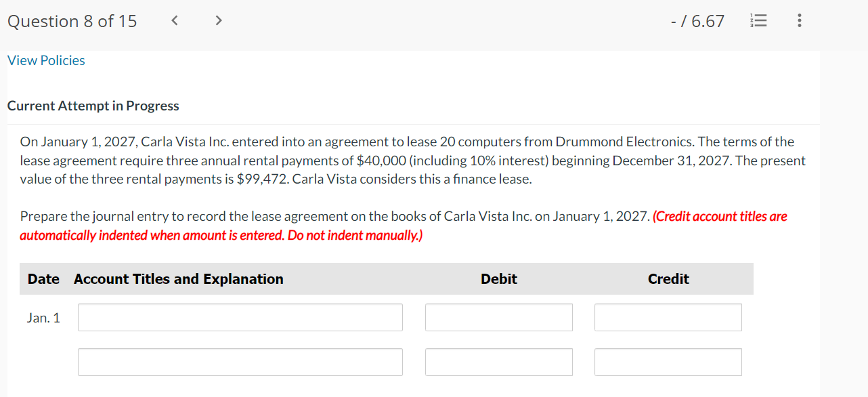This screenshot has width=868, height=397.
Task: Click the score display - / 6.67
Action: [697, 22]
